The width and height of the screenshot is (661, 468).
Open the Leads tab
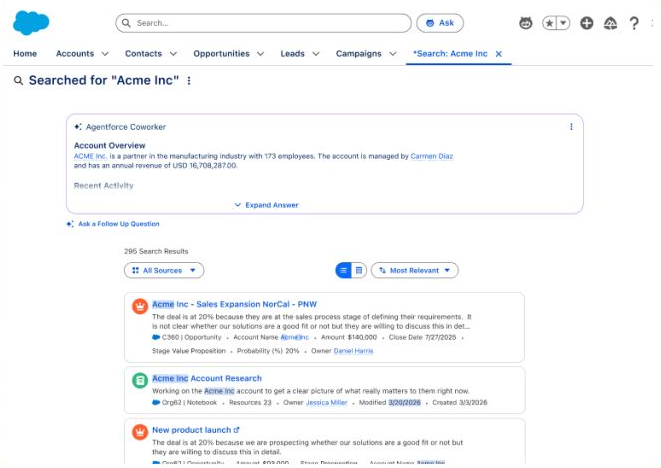coord(293,54)
